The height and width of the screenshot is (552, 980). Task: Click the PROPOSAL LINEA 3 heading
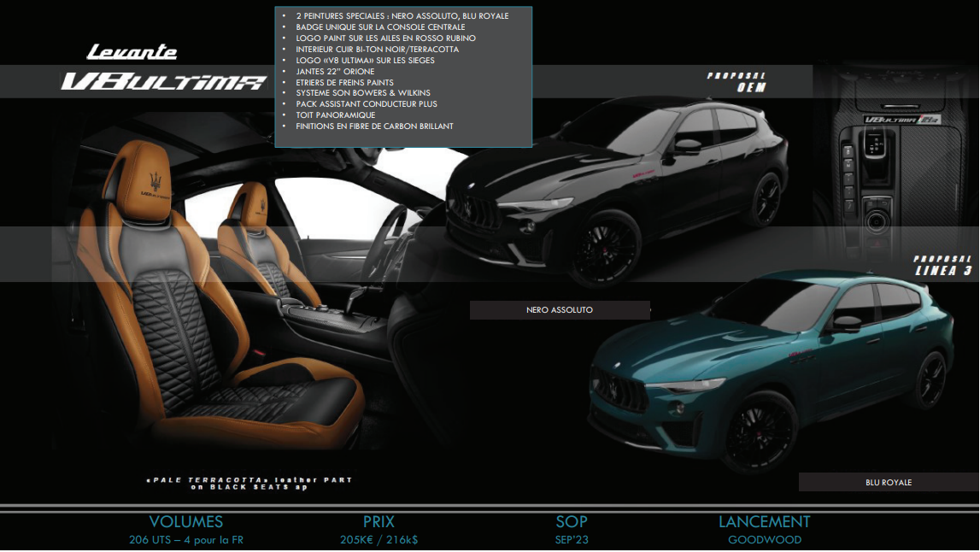(942, 265)
